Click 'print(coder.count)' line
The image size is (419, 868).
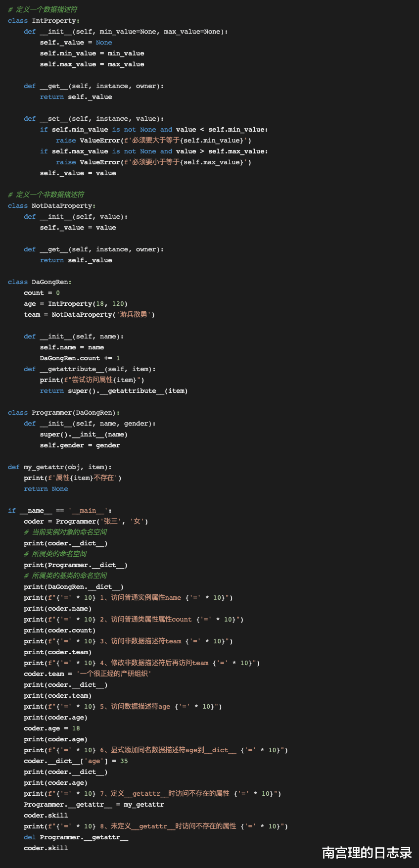tap(60, 630)
